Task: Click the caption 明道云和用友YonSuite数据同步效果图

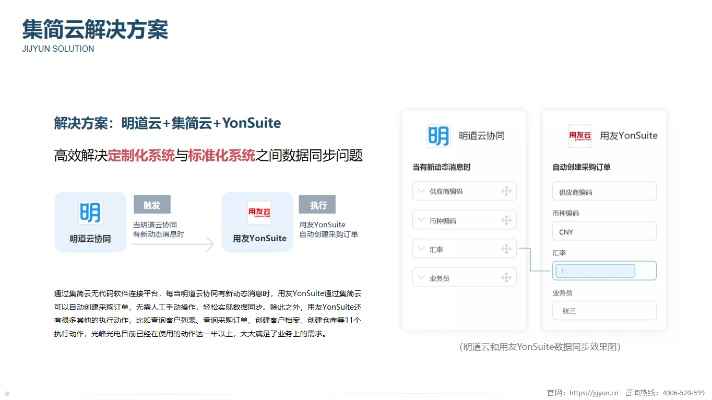Action: pyautogui.click(x=540, y=347)
